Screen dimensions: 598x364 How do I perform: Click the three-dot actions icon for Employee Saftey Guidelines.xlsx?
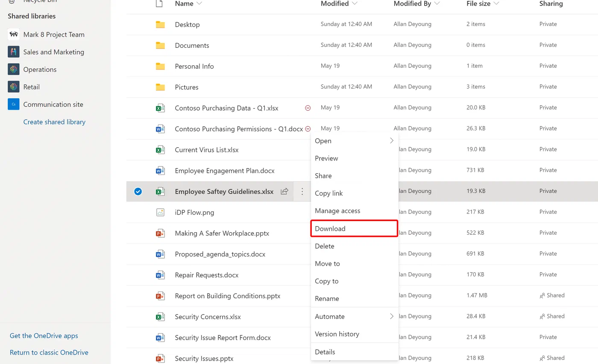click(x=302, y=191)
